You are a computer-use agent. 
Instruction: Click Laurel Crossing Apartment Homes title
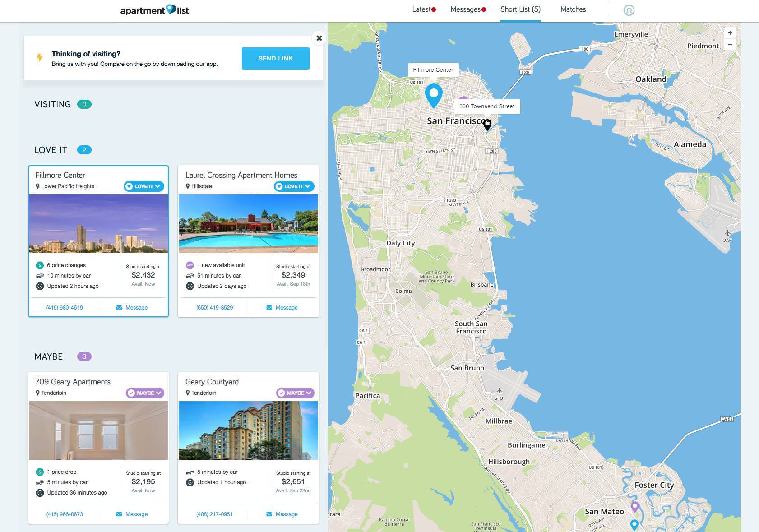[241, 175]
